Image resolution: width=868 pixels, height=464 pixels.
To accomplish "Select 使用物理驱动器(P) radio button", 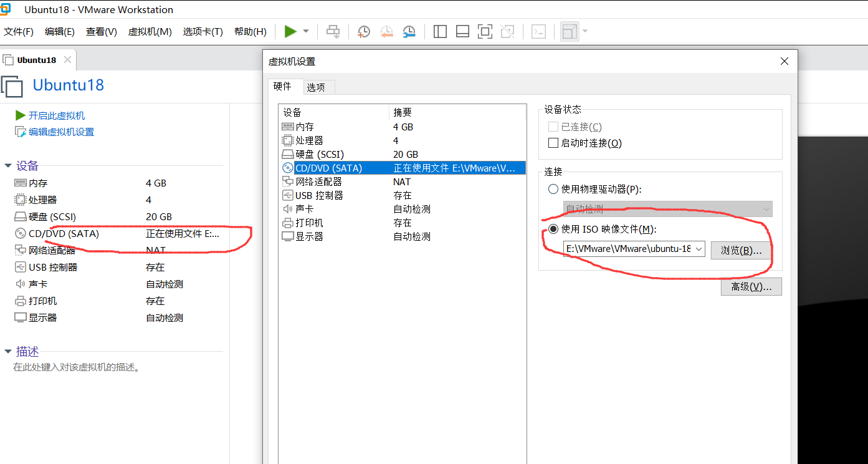I will point(553,189).
